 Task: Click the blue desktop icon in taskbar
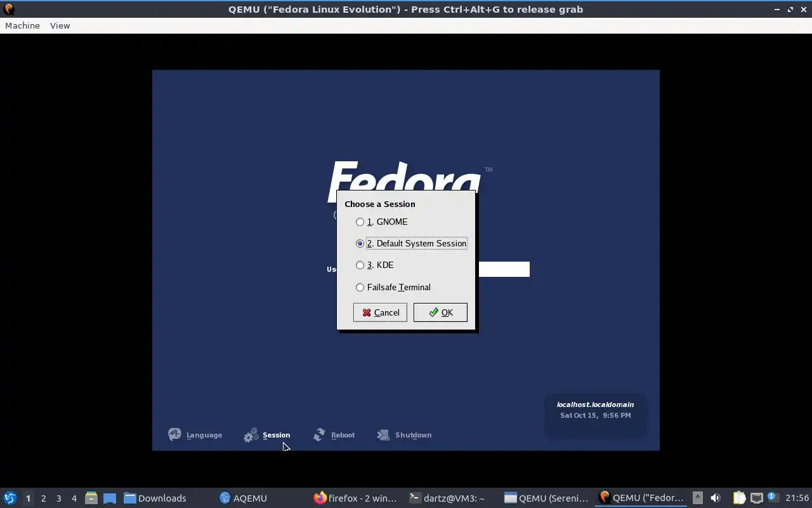click(110, 498)
